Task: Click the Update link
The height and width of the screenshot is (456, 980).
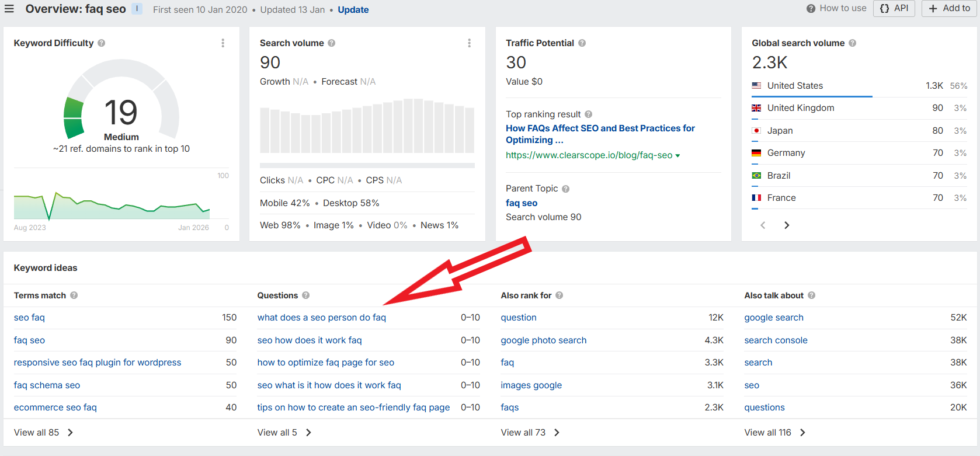Action: [353, 10]
